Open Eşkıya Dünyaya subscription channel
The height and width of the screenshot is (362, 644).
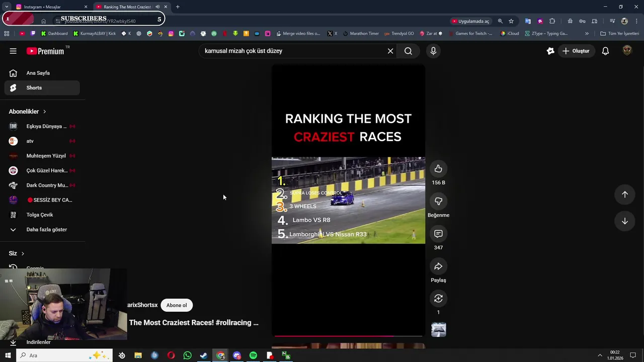tap(42, 126)
